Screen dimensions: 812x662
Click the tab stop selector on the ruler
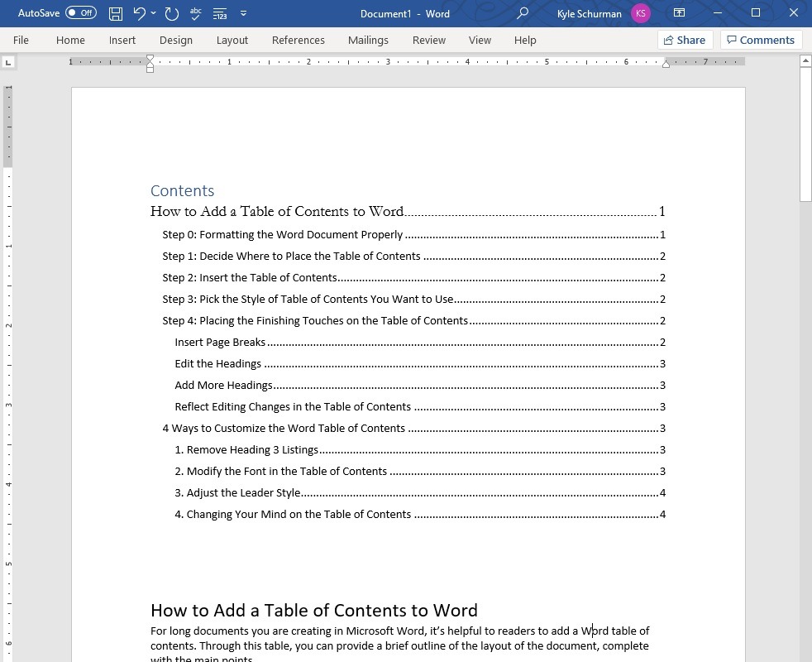[8, 61]
